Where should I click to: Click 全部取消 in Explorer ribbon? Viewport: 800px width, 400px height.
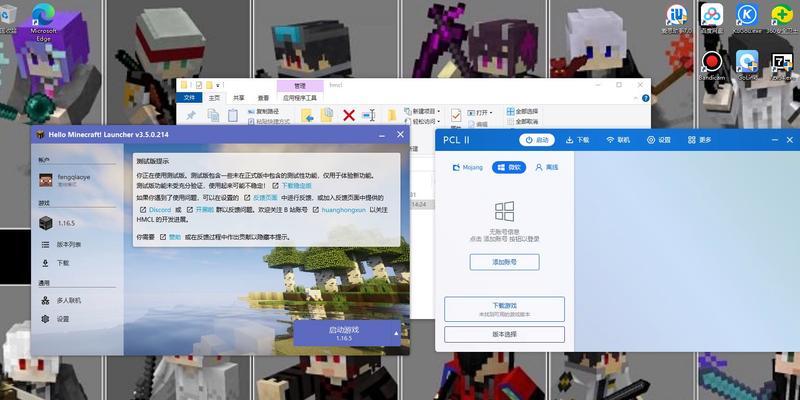pyautogui.click(x=521, y=121)
